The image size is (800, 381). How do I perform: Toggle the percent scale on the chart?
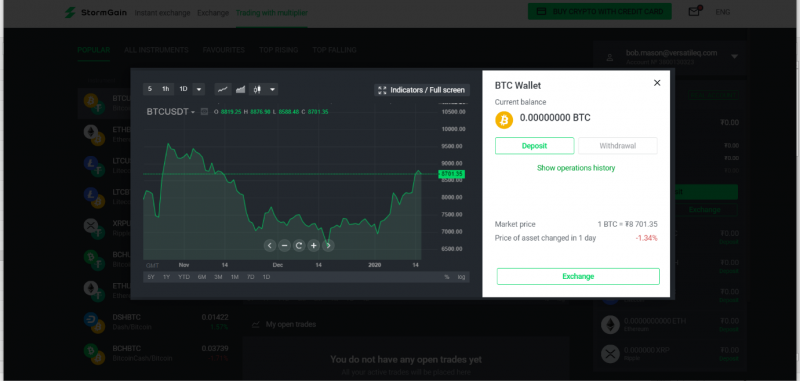point(447,277)
